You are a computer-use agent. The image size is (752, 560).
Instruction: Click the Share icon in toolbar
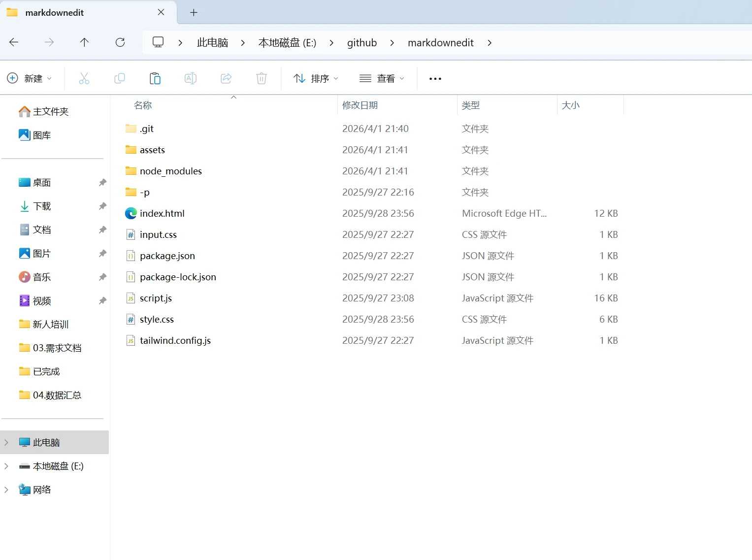pos(226,78)
